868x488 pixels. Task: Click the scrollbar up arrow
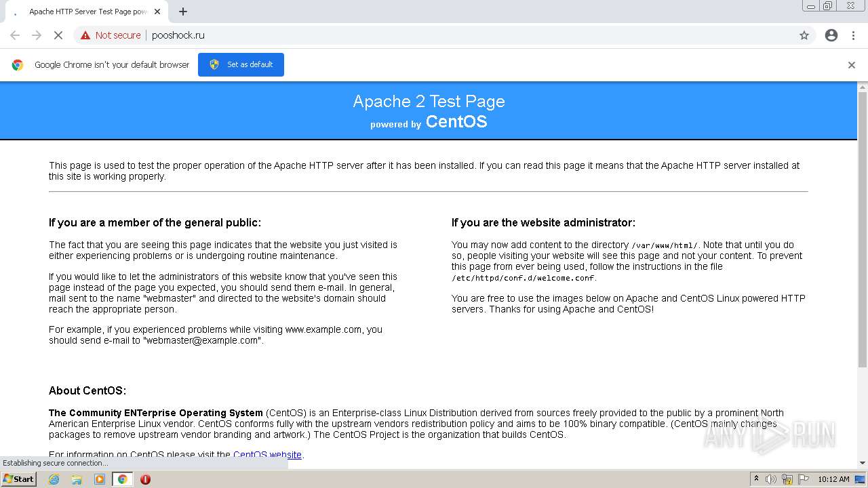(x=863, y=87)
